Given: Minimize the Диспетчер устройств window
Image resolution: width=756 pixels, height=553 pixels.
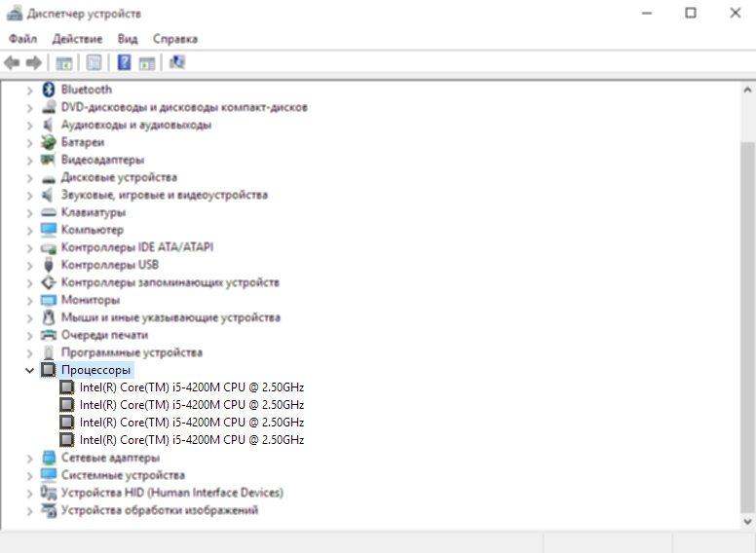Looking at the screenshot, I should [647, 13].
